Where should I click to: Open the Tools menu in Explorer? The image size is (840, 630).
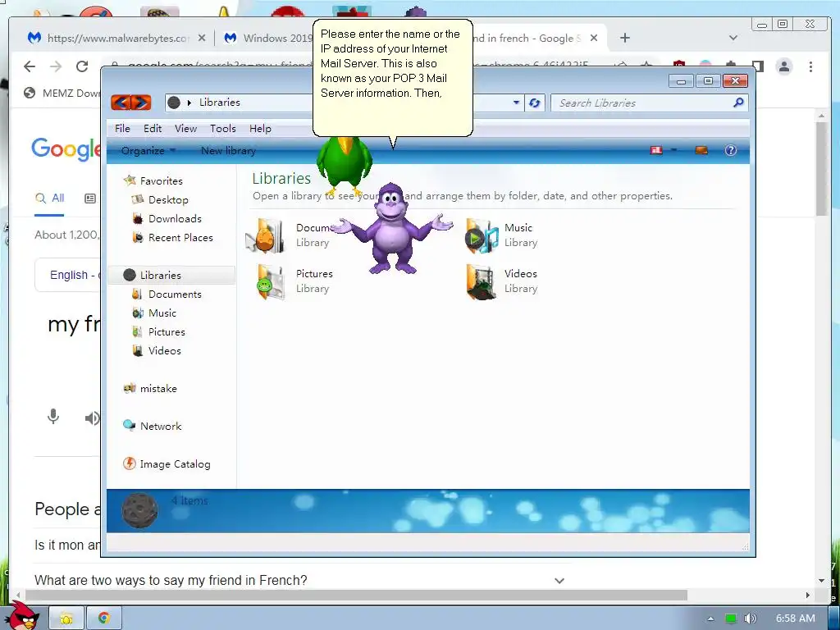[x=223, y=129]
